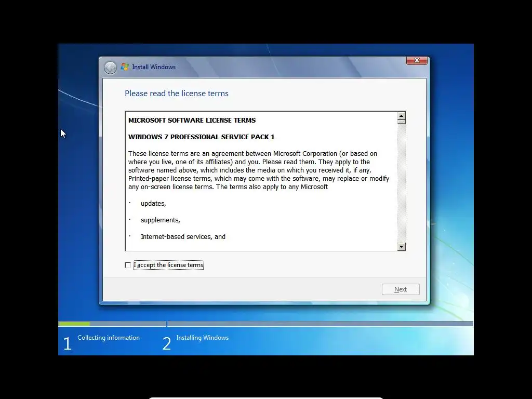Check the I accept the license terms box
532x399 pixels.
coord(128,265)
